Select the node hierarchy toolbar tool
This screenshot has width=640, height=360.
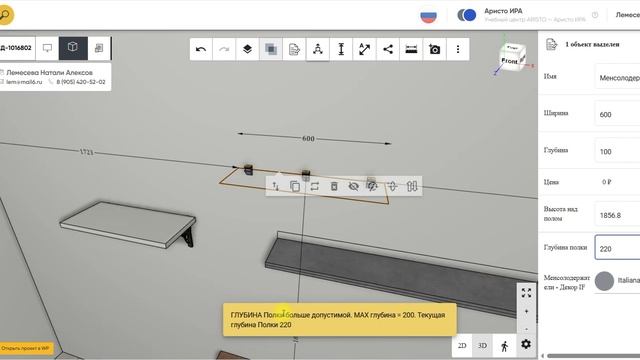(318, 49)
